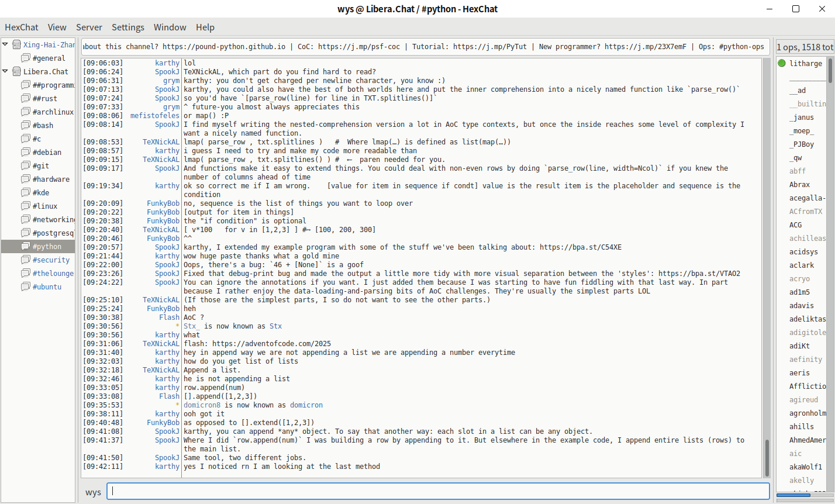Click the Libera.Chat server icon
The width and height of the screenshot is (835, 504).
16,71
